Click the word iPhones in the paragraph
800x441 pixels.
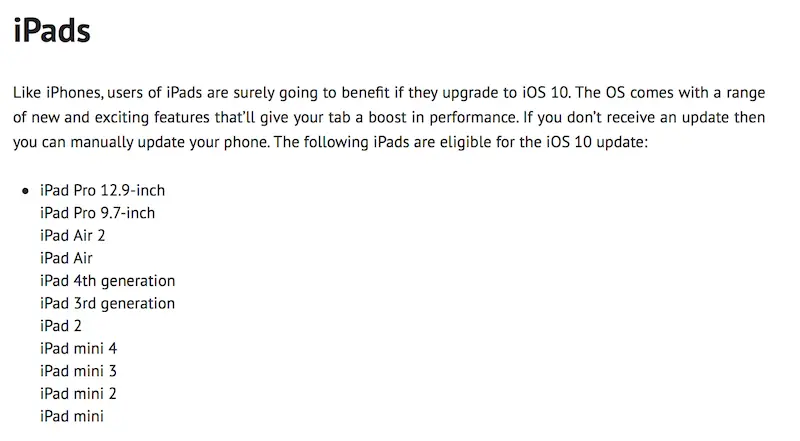[x=74, y=92]
